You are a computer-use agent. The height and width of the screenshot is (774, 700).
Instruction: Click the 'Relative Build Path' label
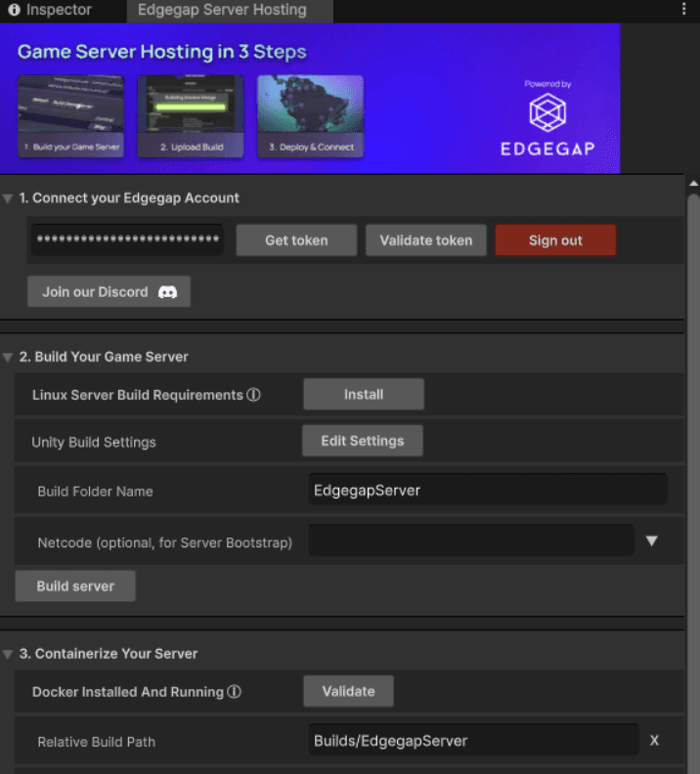[96, 742]
